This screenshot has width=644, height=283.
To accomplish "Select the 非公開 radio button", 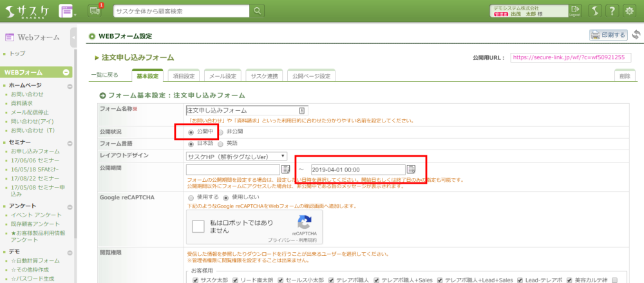I will (x=222, y=132).
